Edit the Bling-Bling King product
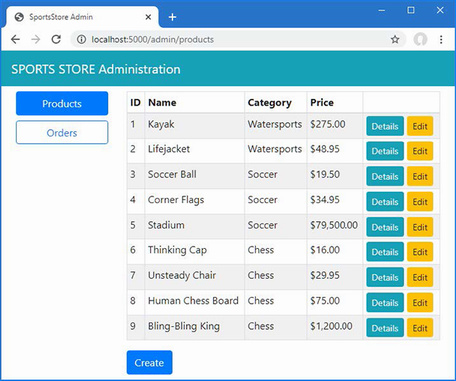 [x=420, y=328]
